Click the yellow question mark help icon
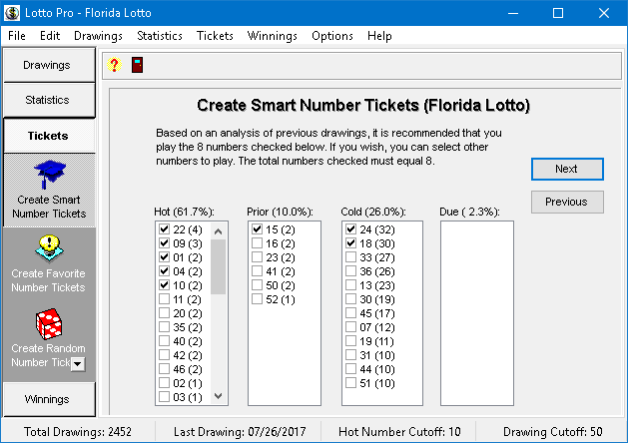 pyautogui.click(x=115, y=65)
